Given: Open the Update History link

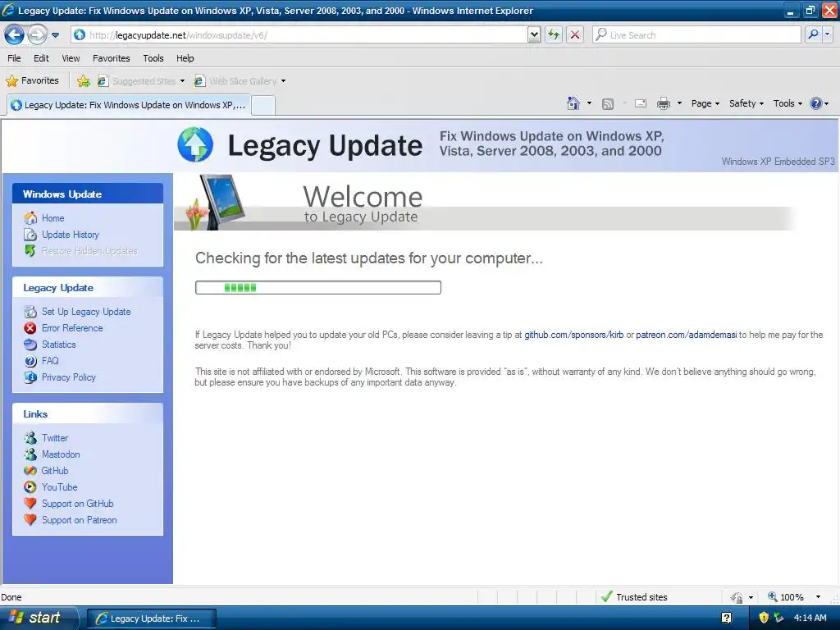Looking at the screenshot, I should click(71, 235).
